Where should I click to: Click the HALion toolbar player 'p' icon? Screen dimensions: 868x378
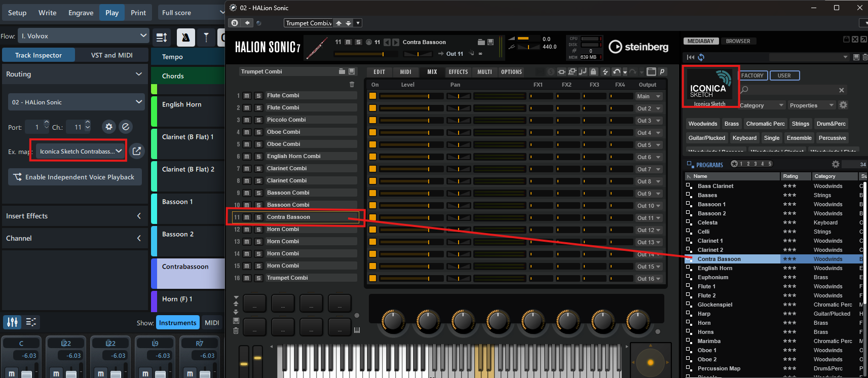click(662, 71)
